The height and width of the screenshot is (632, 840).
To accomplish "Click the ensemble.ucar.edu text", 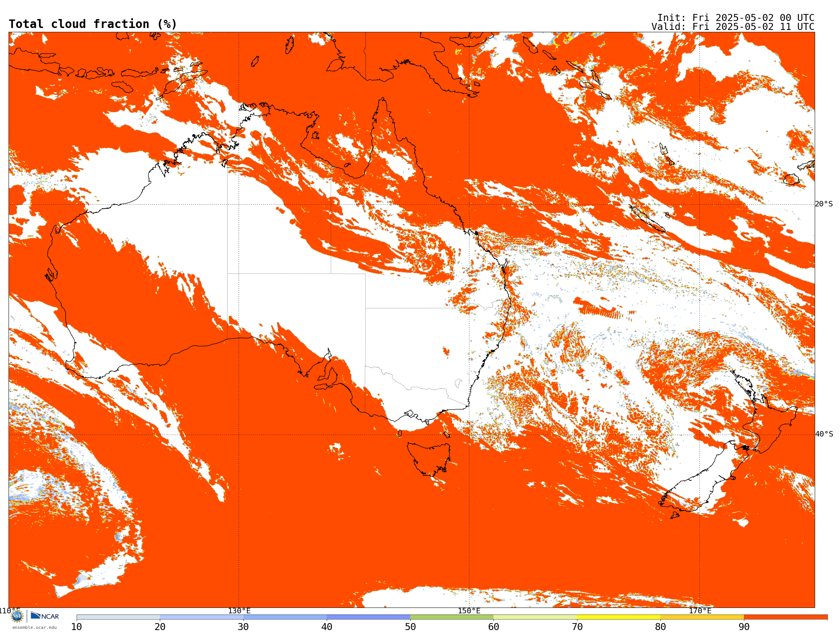I will 35,627.
